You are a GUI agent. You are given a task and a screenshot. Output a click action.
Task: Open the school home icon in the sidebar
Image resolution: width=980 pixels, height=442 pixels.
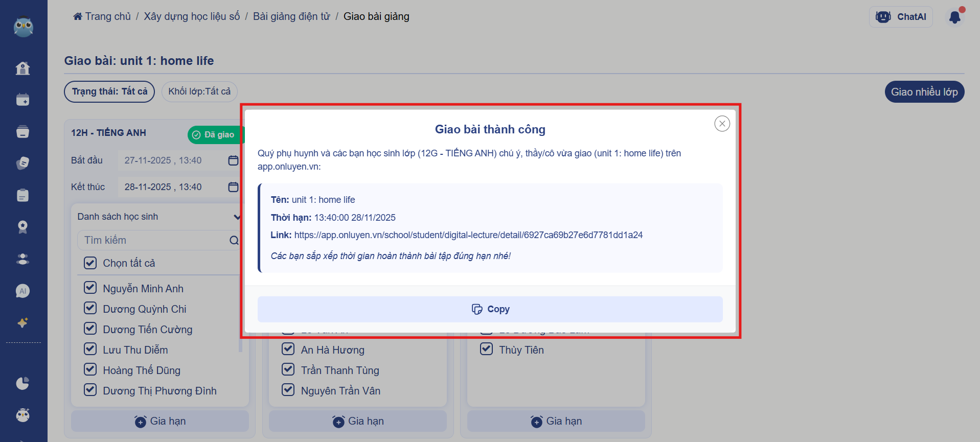point(23,68)
